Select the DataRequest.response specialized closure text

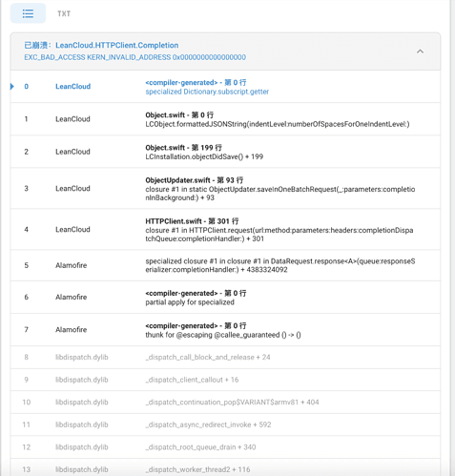pyautogui.click(x=280, y=265)
